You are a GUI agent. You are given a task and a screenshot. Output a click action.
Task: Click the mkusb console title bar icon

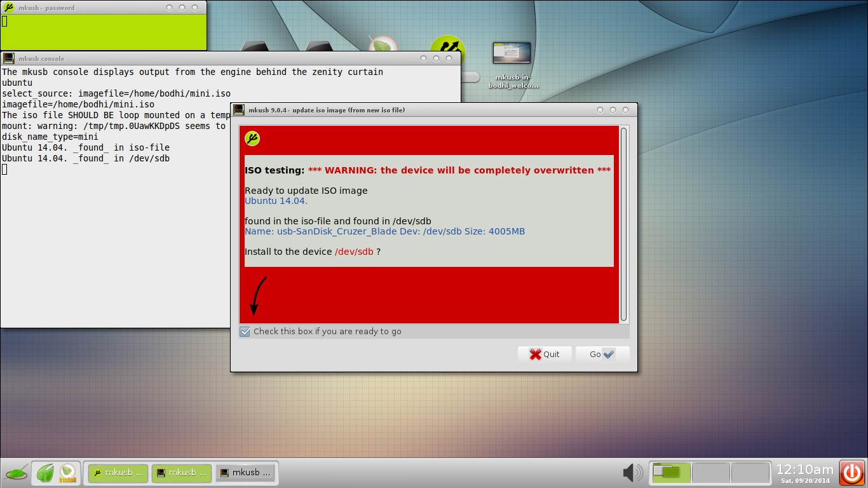point(9,58)
